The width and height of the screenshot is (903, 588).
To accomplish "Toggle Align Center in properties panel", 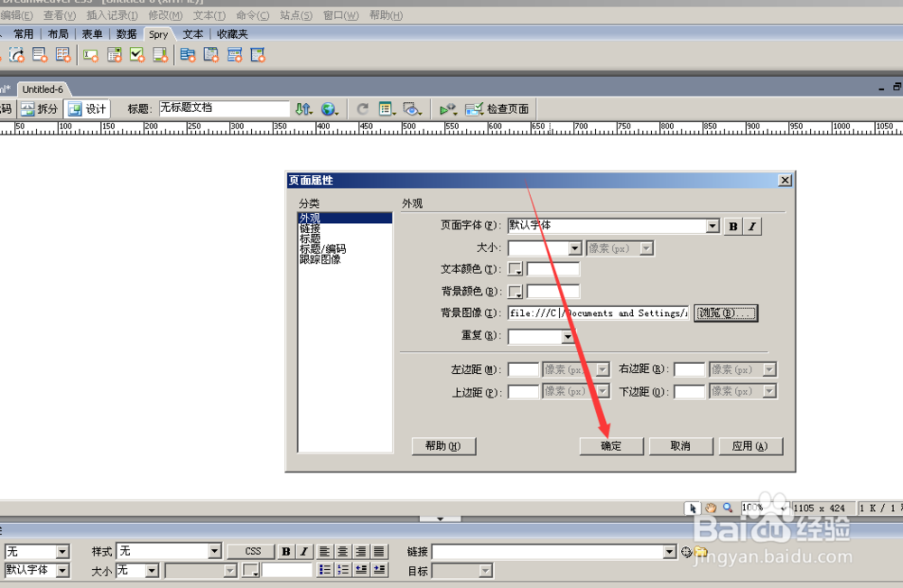I will (x=342, y=551).
